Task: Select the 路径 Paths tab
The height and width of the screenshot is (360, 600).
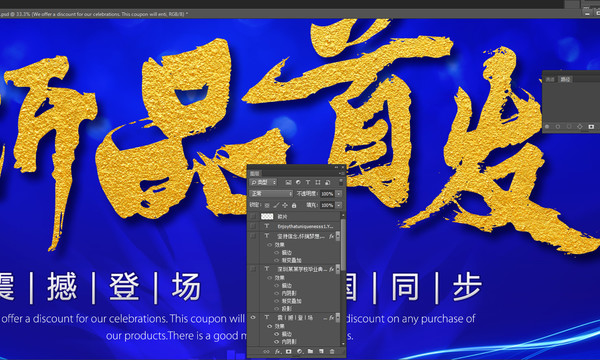Action: tap(565, 79)
